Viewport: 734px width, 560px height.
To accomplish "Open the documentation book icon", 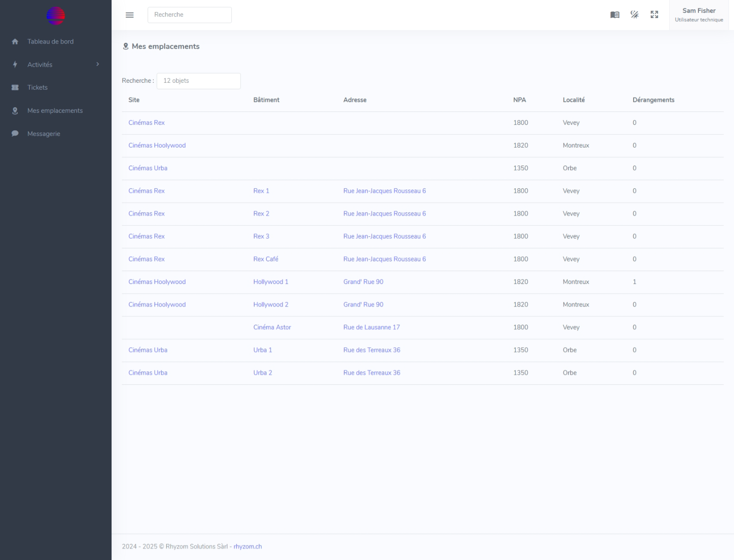I will (615, 15).
